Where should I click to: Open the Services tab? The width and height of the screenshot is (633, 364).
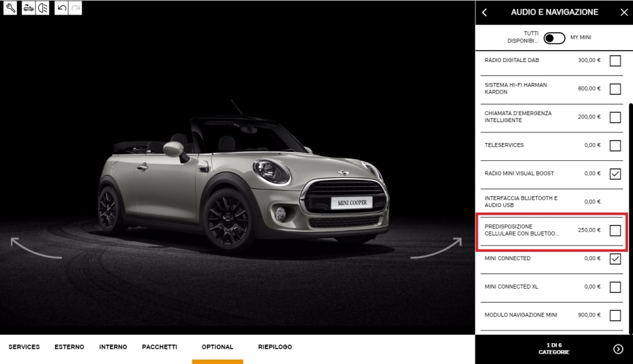[x=24, y=347]
